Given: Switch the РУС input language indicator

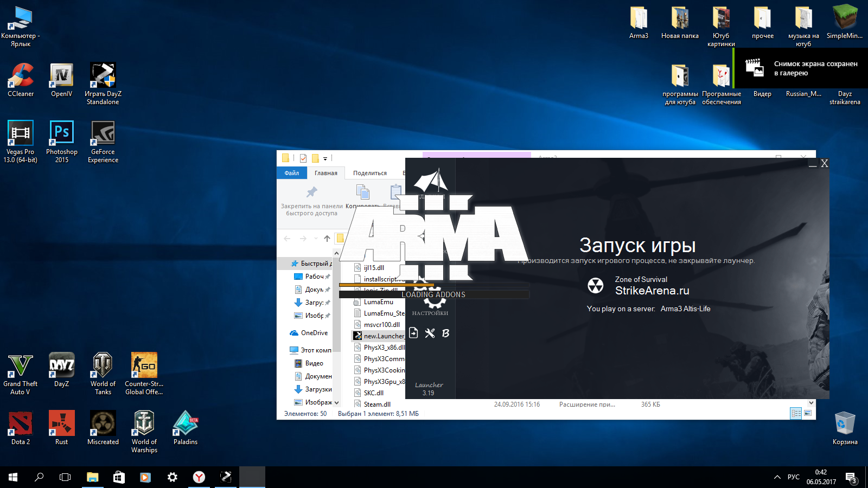Looking at the screenshot, I should pos(793,477).
